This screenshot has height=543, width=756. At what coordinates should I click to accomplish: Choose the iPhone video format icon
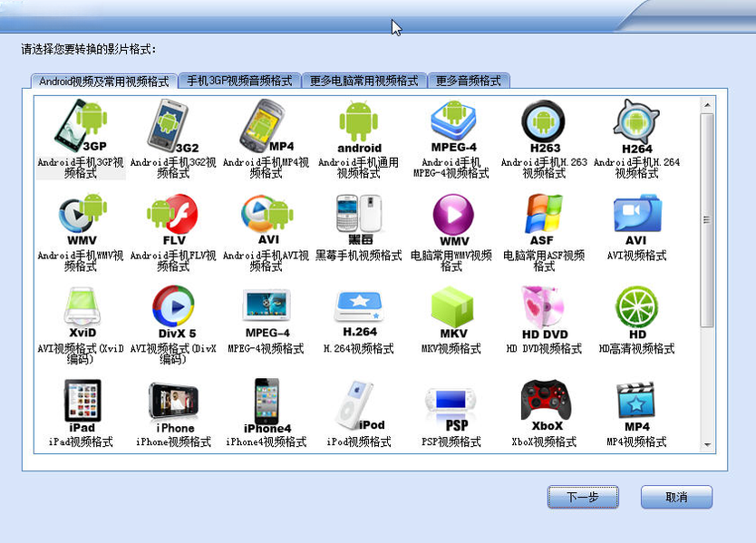click(173, 408)
